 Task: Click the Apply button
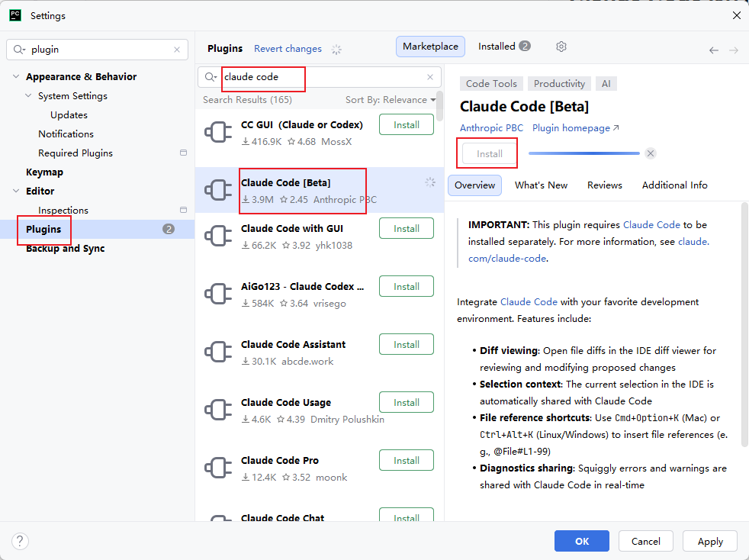[x=710, y=541]
